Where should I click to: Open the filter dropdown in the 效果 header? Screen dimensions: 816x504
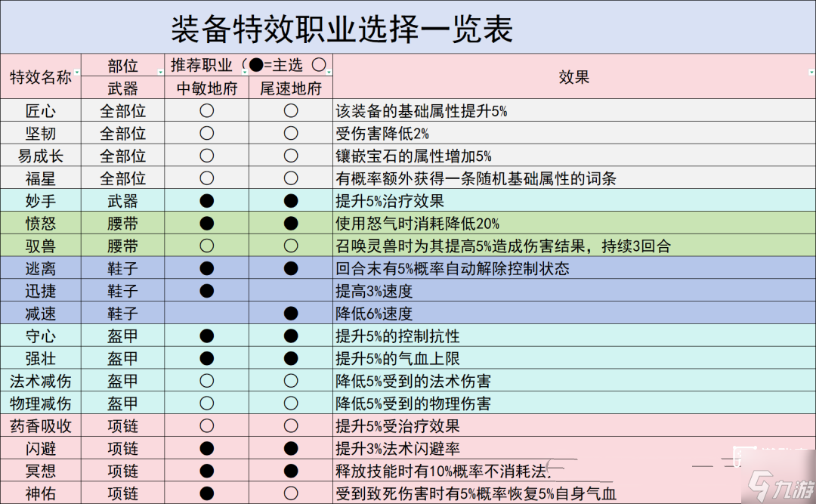pyautogui.click(x=811, y=73)
